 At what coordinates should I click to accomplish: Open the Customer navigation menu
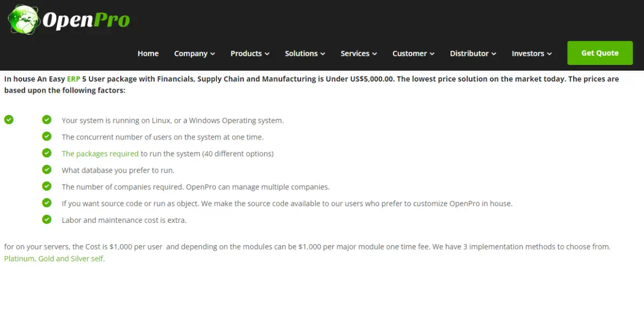click(x=413, y=54)
